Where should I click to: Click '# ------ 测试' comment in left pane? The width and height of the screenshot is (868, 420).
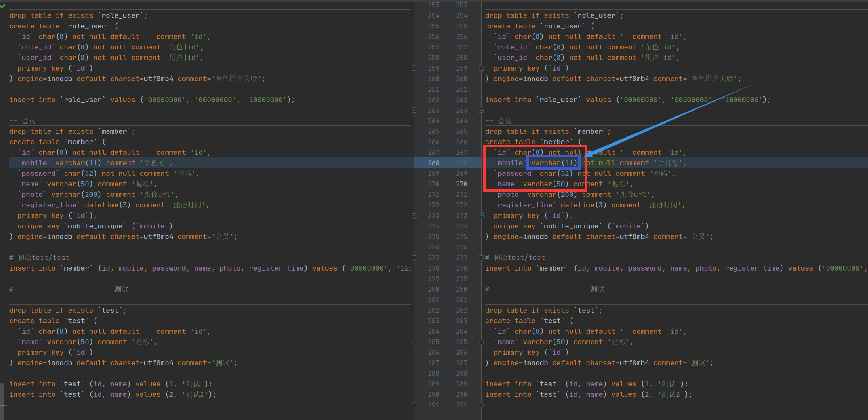[x=69, y=289]
